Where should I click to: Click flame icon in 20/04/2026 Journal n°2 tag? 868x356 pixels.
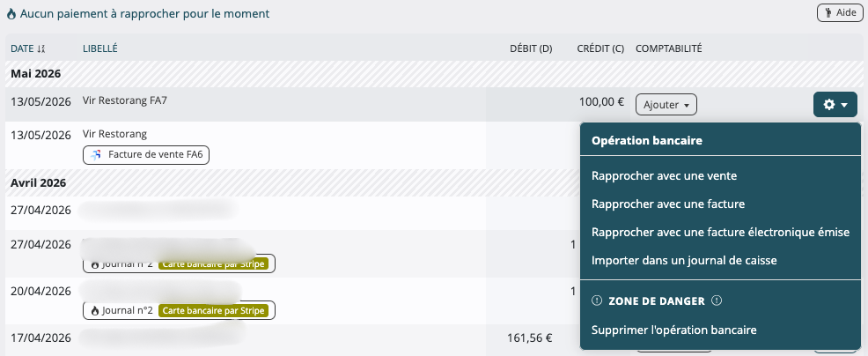coord(95,310)
